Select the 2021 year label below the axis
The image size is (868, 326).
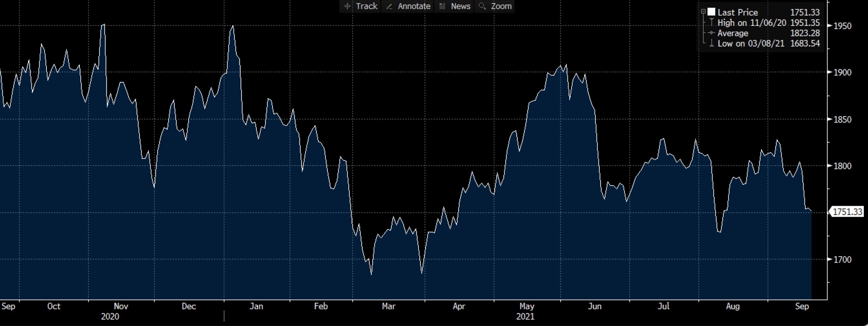pos(525,317)
